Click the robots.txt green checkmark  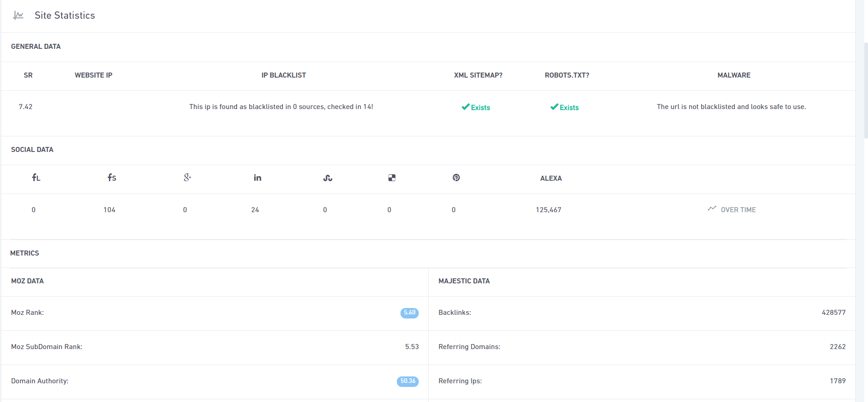pyautogui.click(x=554, y=107)
